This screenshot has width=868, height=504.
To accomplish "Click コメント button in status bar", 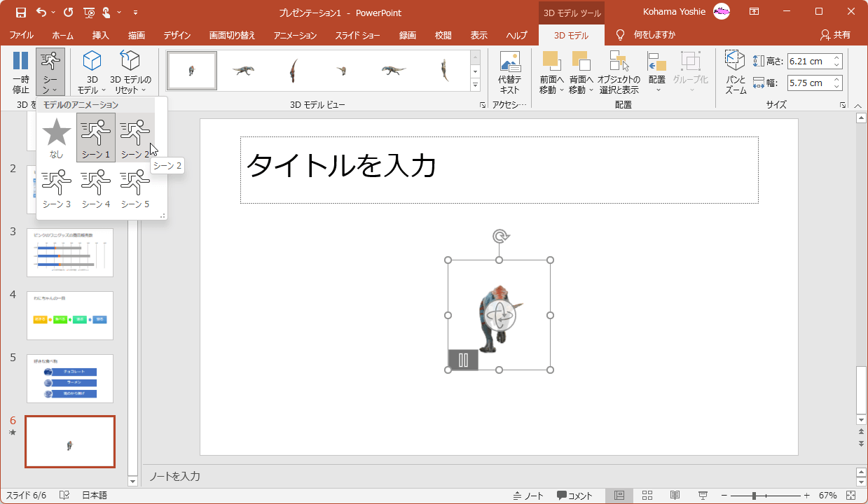I will point(574,496).
